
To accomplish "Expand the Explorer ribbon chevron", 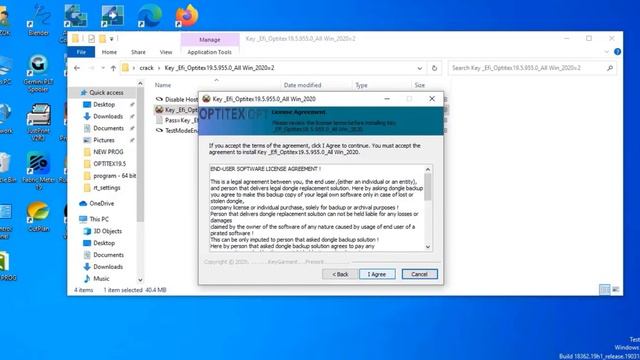I will [607, 52].
